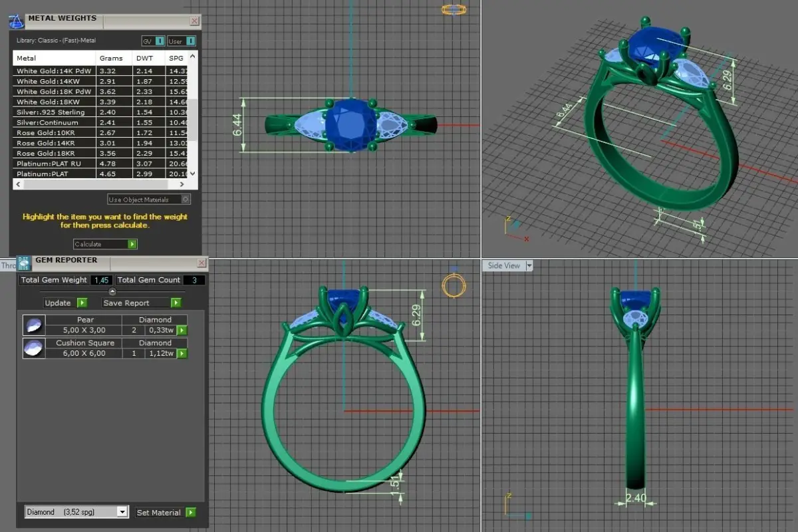
Task: Select the White Gold:14K PdW row
Action: pos(101,71)
